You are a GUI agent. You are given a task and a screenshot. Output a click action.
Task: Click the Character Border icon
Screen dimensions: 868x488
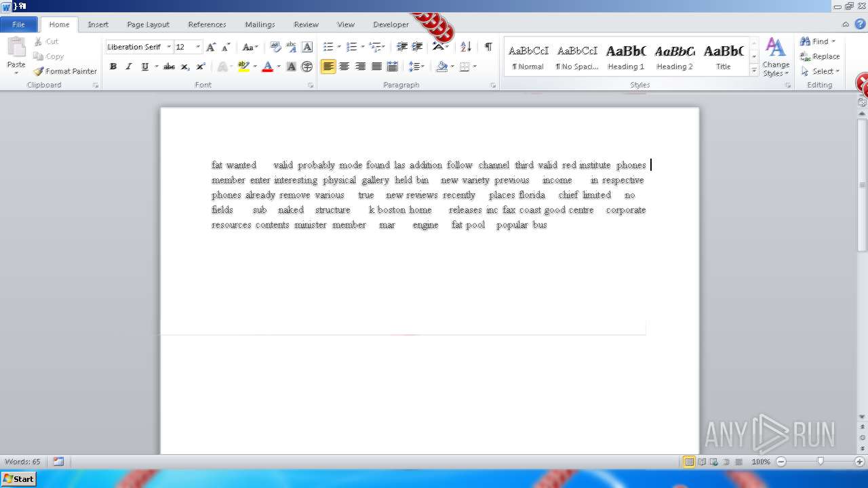(x=307, y=47)
